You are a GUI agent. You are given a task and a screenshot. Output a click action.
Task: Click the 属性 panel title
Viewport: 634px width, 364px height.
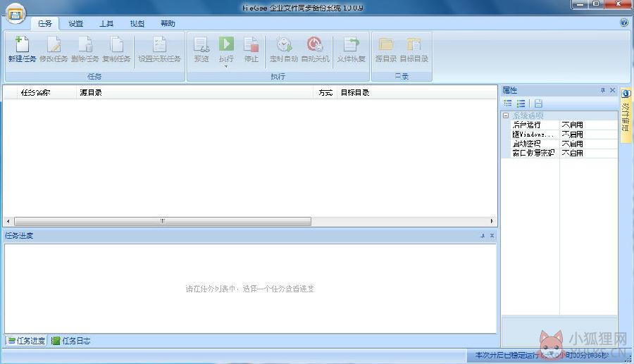coord(509,91)
